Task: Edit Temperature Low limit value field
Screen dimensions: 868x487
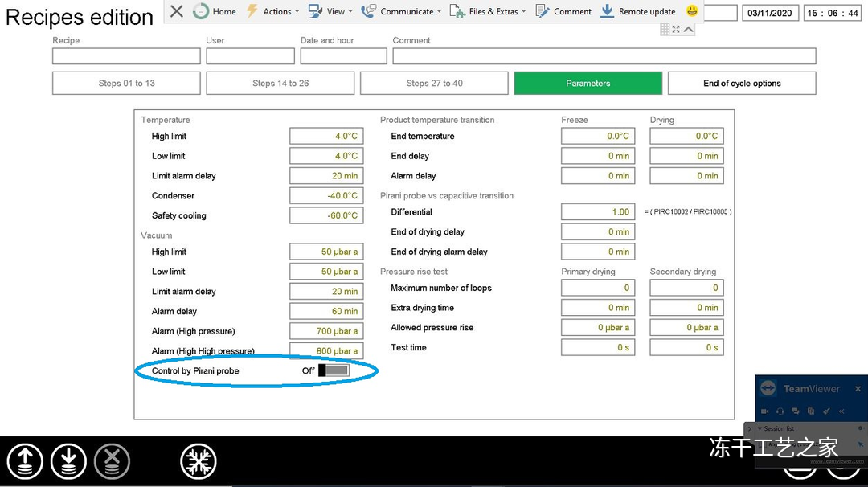Action: pos(326,156)
